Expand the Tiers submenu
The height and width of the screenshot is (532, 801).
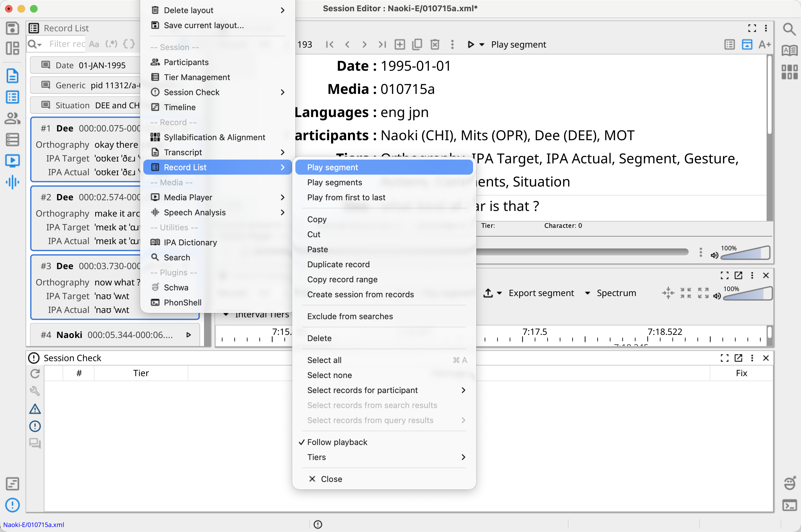point(384,457)
